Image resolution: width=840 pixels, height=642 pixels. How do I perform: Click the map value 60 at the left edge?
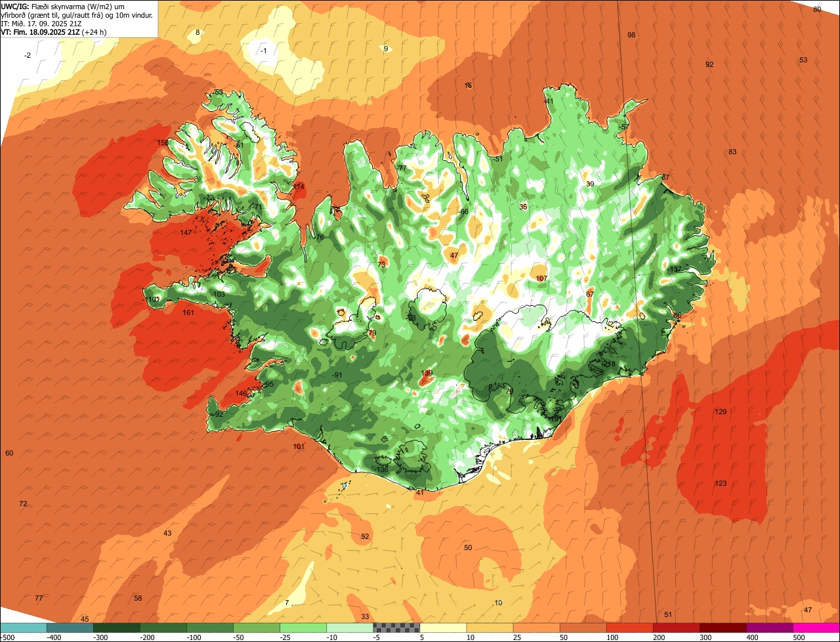coord(9,453)
